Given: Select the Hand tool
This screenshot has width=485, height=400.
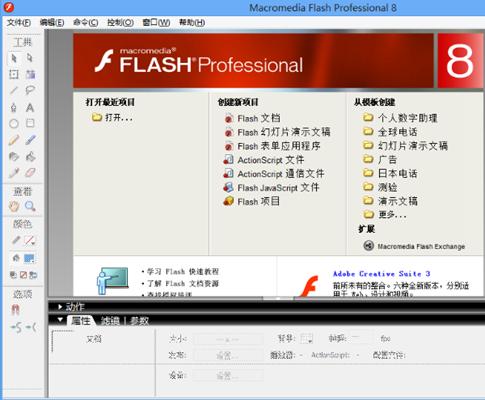Looking at the screenshot, I should tap(14, 206).
